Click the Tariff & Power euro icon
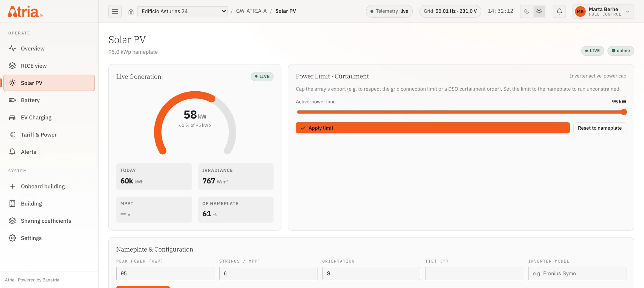 pos(12,135)
